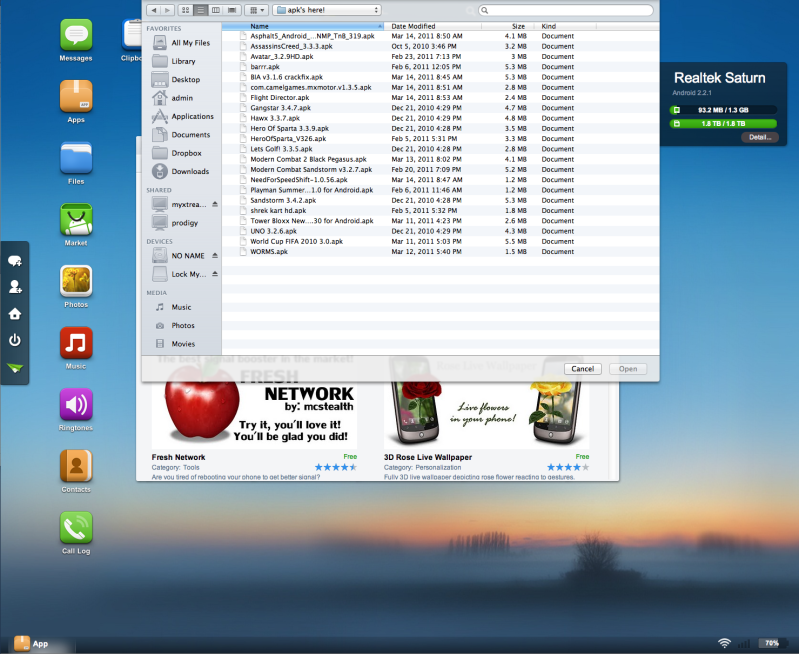
Task: Open Fresh Network app title in Market
Action: click(x=178, y=457)
